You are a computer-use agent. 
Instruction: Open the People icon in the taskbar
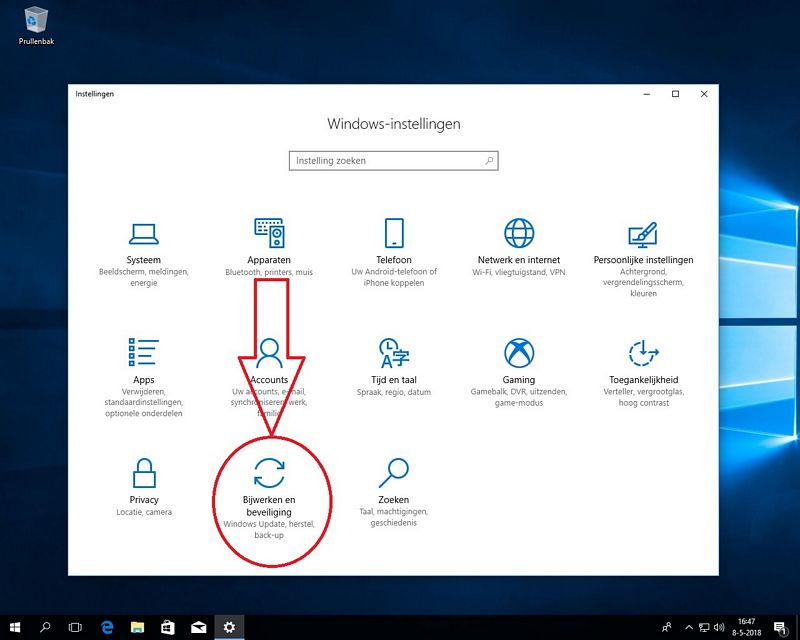click(666, 627)
